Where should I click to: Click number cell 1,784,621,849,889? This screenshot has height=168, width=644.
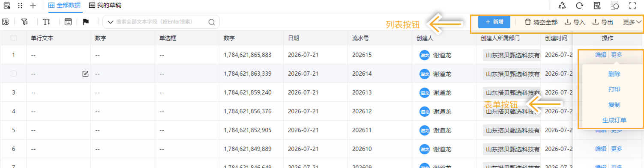pos(247,149)
